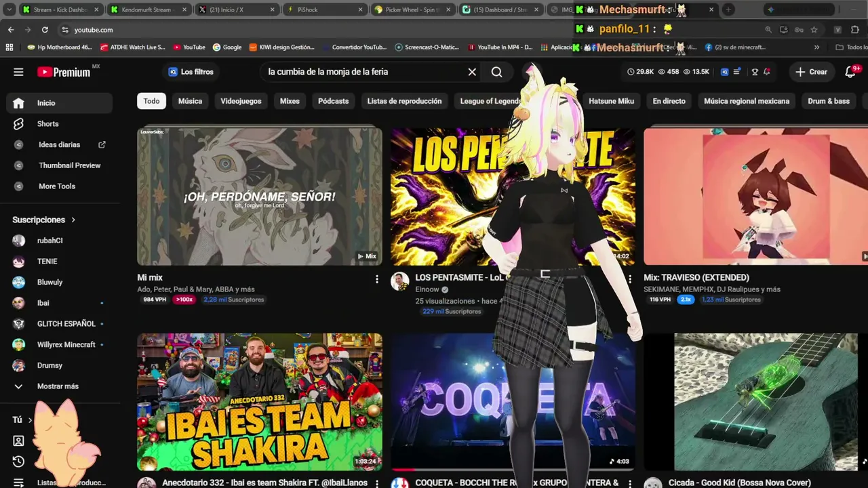The height and width of the screenshot is (488, 868).
Task: Seek the COQUETA video progress bar
Action: coord(513,469)
